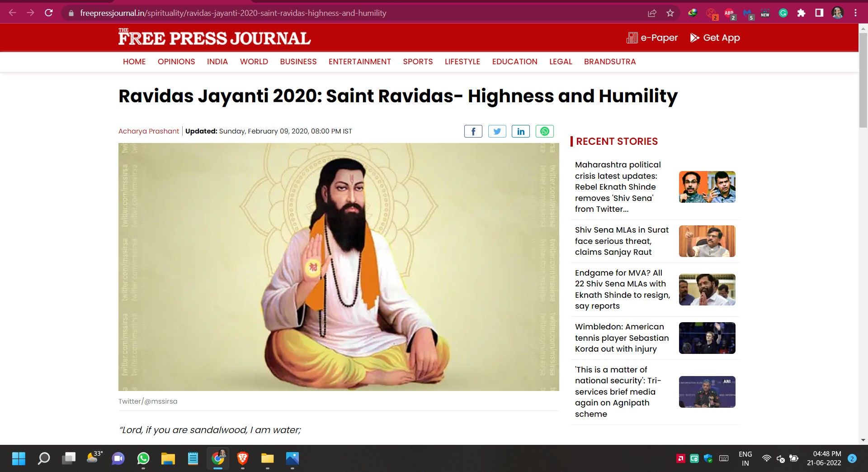This screenshot has width=868, height=472.
Task: Click the address bar URL
Action: (233, 13)
